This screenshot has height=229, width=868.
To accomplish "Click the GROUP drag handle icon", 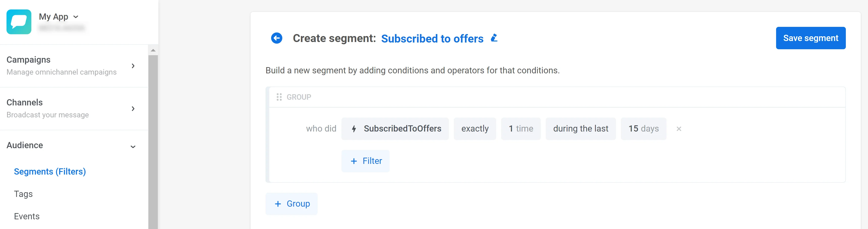I will (x=279, y=97).
